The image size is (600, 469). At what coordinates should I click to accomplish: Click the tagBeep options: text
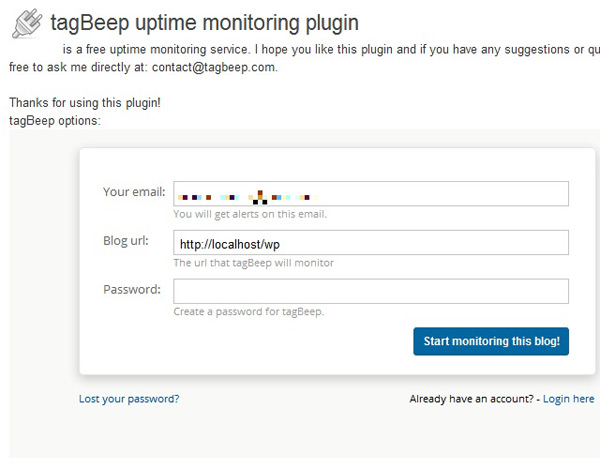pos(55,121)
